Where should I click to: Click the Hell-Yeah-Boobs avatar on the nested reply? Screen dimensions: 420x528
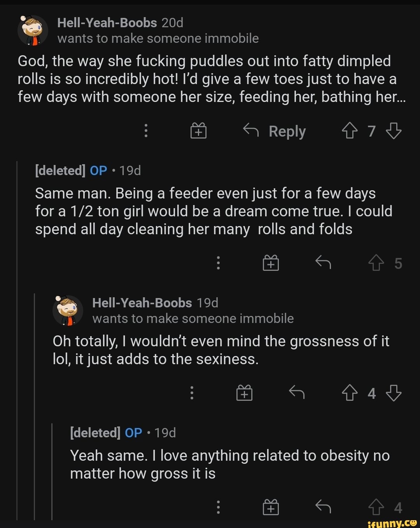tap(68, 310)
